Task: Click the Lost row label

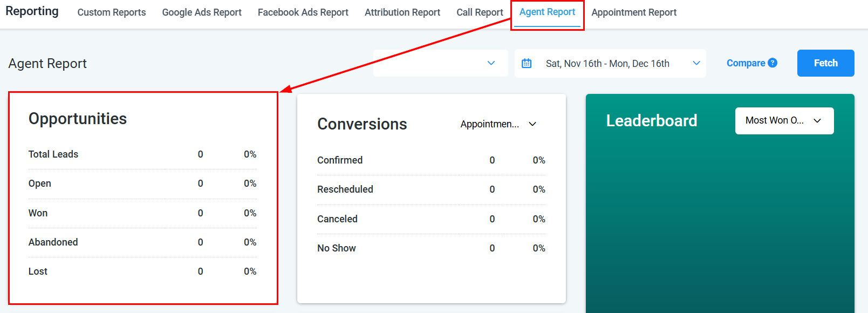Action: click(38, 271)
